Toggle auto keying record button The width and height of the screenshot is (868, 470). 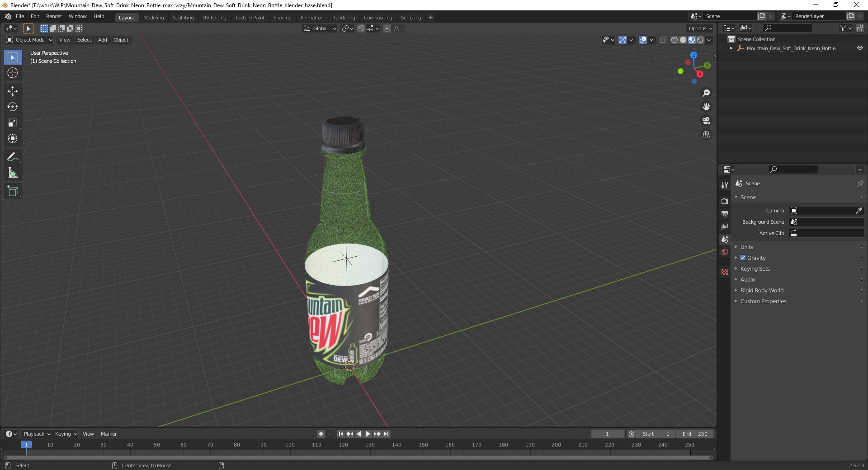coord(321,434)
